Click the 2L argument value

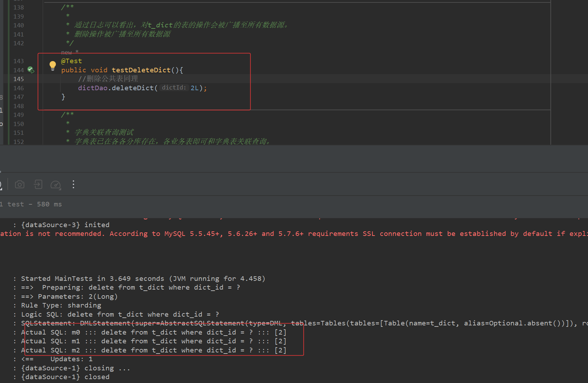click(195, 88)
